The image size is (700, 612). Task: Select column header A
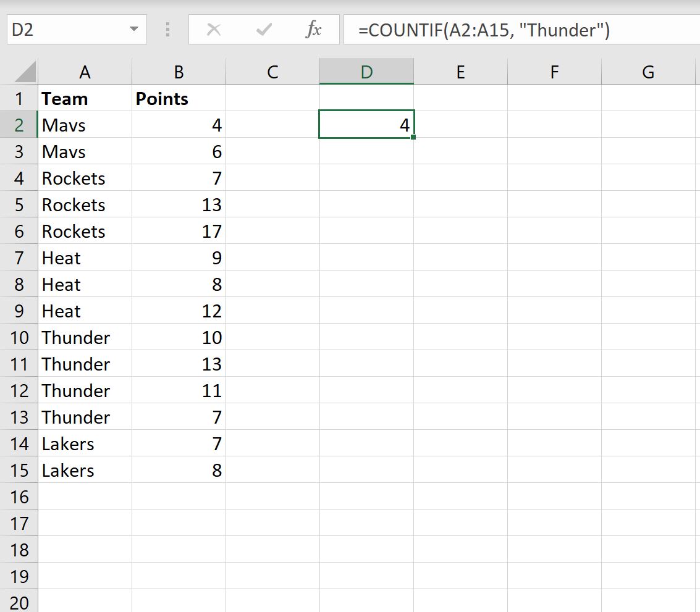pyautogui.click(x=85, y=71)
